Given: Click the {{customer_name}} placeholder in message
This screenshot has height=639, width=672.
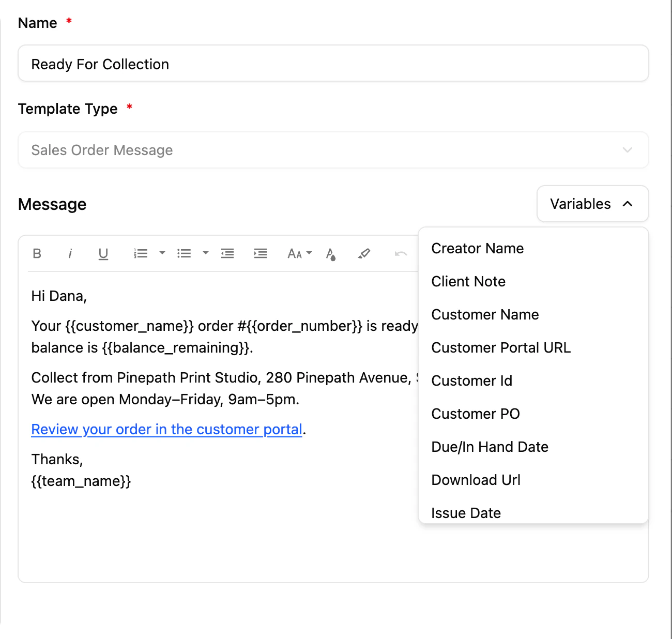Looking at the screenshot, I should 129,326.
